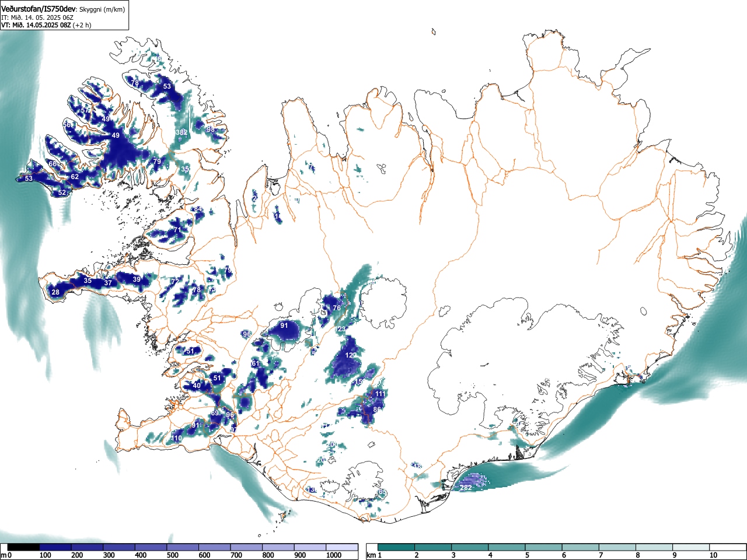Pick the 500–600 m legend swatch
This screenshot has height=560, width=747.
tap(183, 547)
